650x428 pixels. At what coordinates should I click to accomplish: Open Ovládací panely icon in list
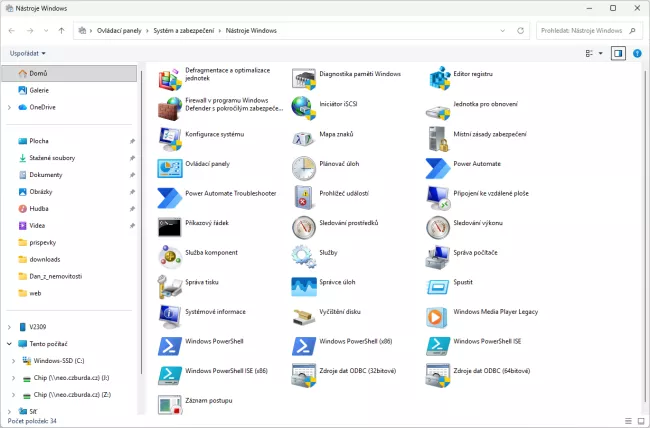pyautogui.click(x=170, y=168)
